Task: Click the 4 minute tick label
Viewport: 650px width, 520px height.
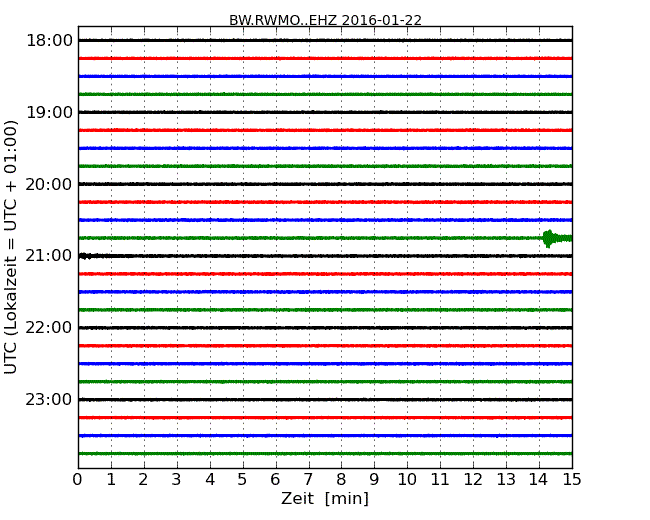Action: pos(210,480)
